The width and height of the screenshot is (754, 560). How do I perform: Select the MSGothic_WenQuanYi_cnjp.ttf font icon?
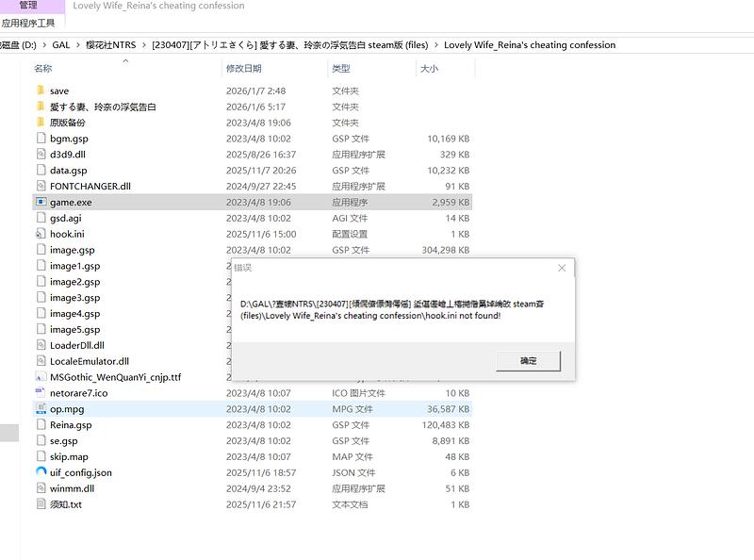[41, 377]
